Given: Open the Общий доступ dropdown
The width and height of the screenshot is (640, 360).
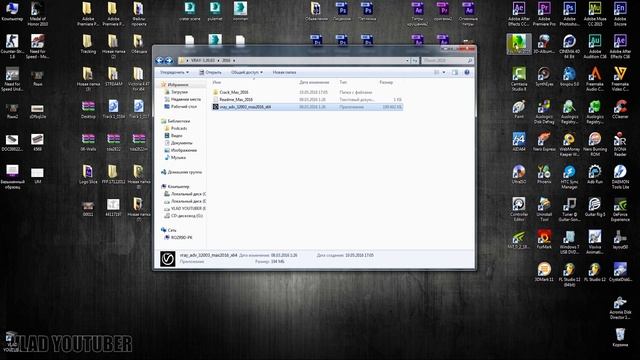Looking at the screenshot, I should click(x=247, y=72).
